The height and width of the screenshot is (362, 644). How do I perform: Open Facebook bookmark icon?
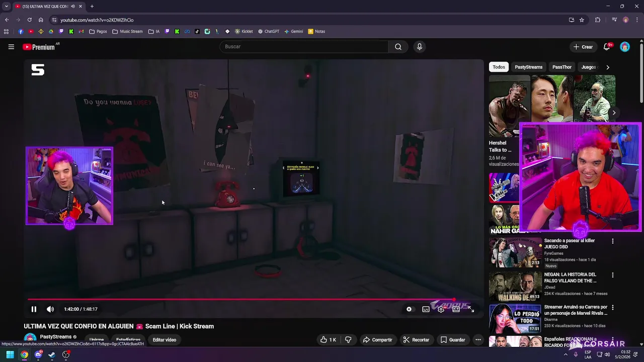tap(21, 31)
